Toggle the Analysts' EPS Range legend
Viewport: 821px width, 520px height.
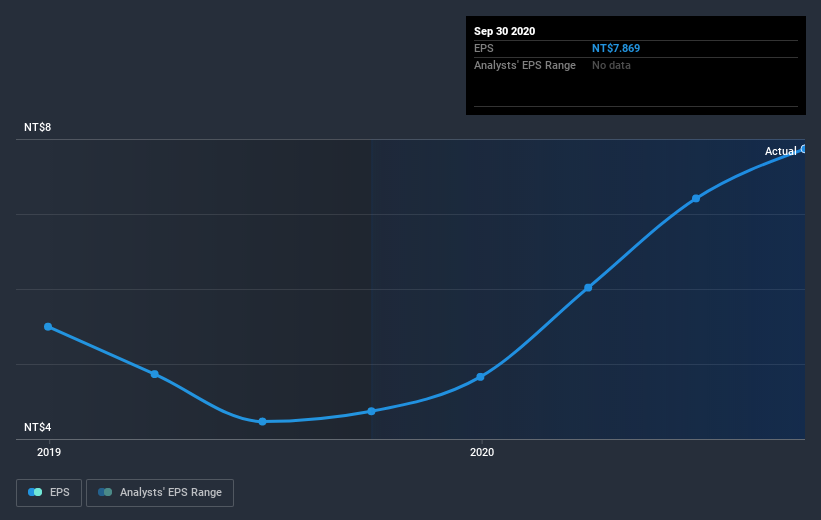pyautogui.click(x=160, y=492)
